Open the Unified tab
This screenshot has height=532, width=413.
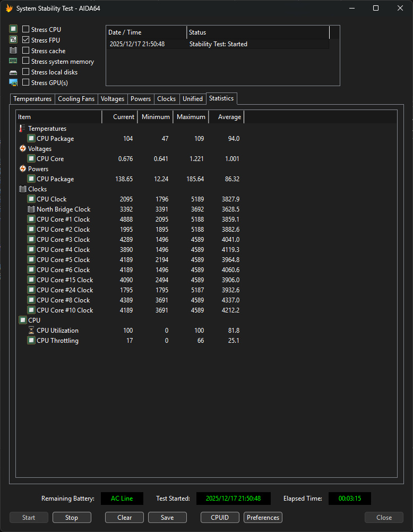click(x=193, y=99)
